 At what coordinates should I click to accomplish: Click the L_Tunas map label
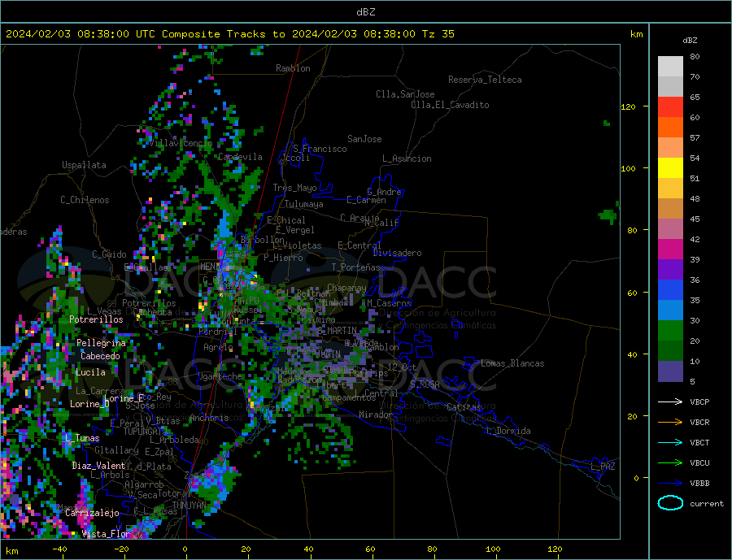point(82,438)
